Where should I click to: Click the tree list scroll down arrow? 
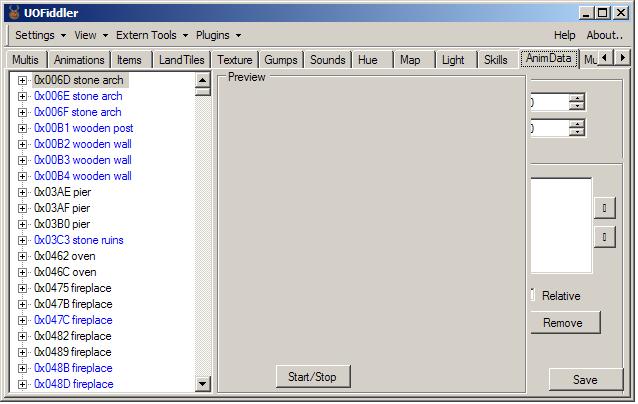[202, 383]
